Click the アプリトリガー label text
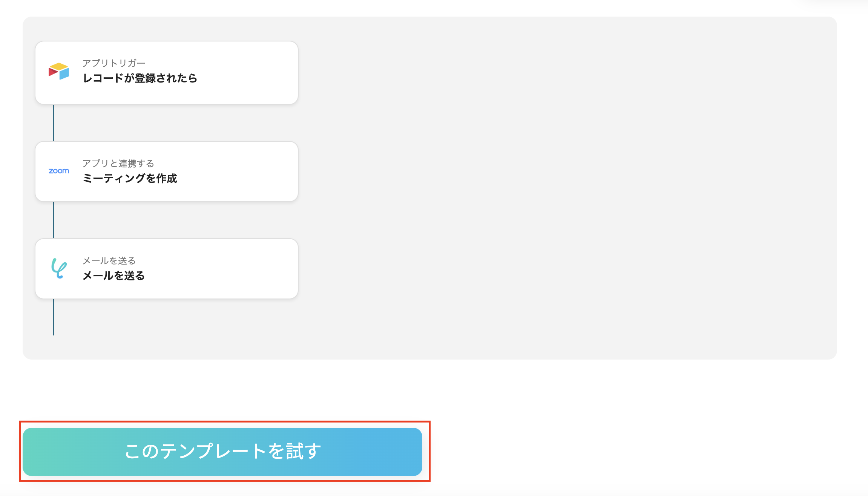Screen dimensions: 868x496 tap(115, 63)
